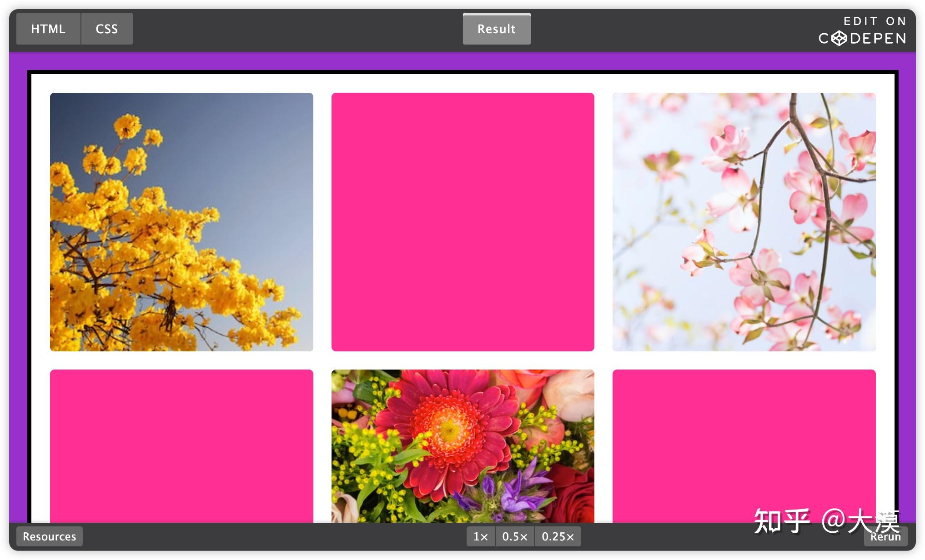Set preview zoom to 0.25×
Screen dimensions: 925x560
tap(558, 536)
